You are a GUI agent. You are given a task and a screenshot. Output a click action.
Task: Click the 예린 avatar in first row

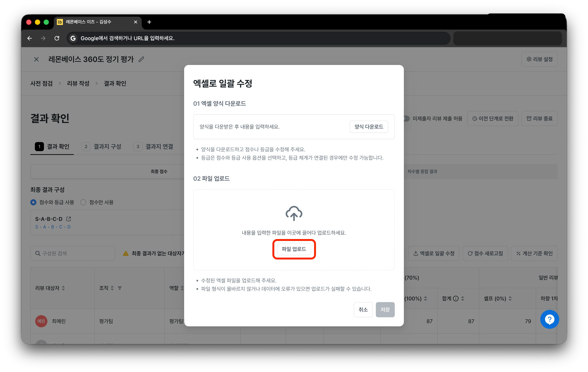pos(41,321)
